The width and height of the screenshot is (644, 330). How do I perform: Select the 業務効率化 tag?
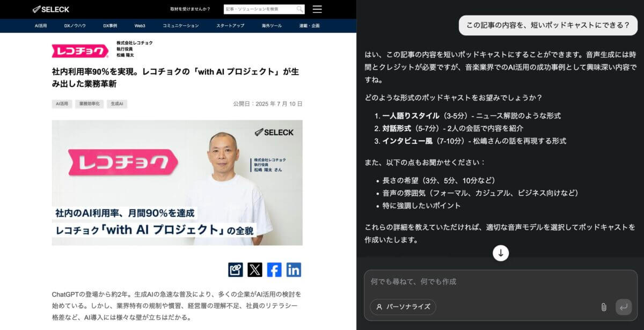click(x=89, y=104)
